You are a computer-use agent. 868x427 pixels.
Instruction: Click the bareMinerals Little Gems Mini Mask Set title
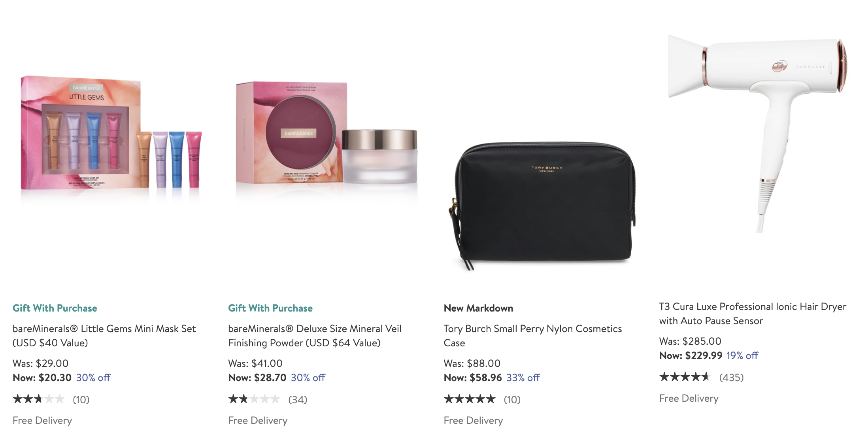[104, 336]
